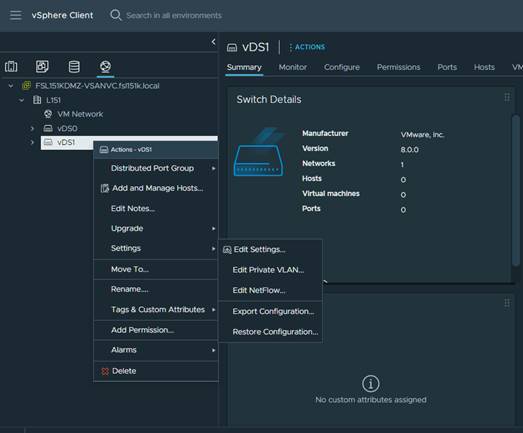
Task: Switch to the Permissions tab
Action: [x=399, y=67]
